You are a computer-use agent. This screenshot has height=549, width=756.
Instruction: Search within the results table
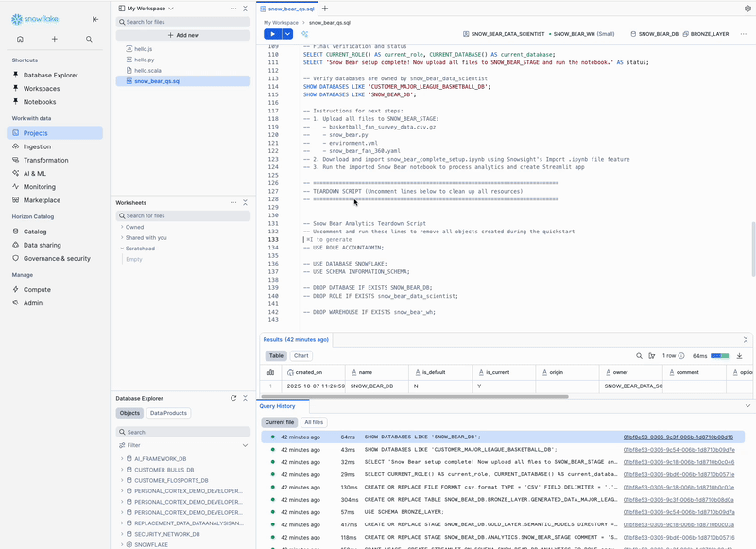click(x=638, y=356)
